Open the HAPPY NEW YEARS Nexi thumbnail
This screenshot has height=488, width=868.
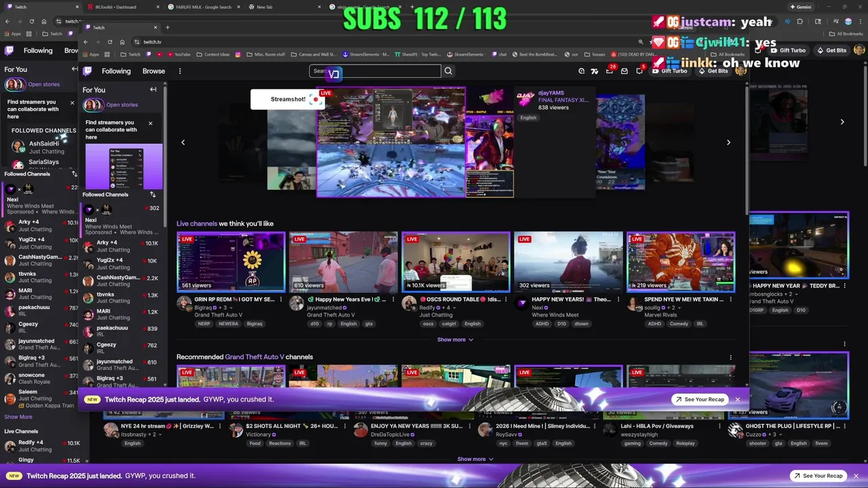click(x=568, y=262)
